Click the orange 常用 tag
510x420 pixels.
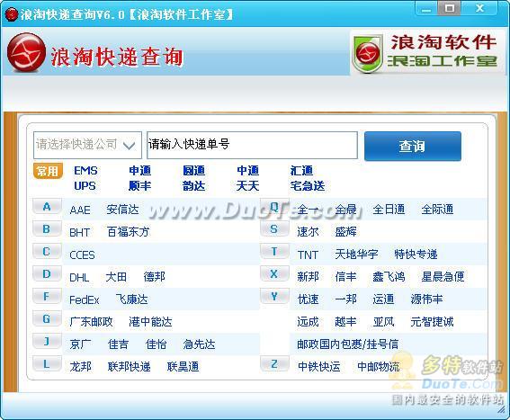48,171
